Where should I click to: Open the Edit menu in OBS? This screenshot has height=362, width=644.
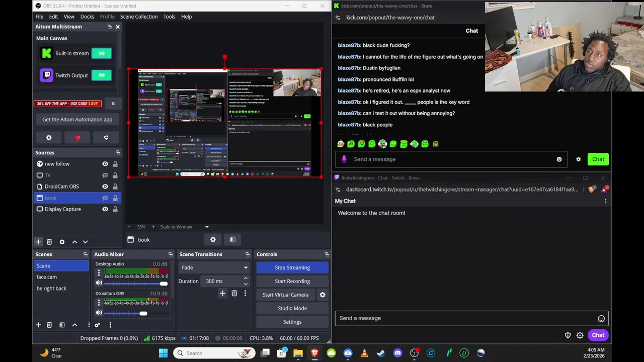(x=53, y=17)
